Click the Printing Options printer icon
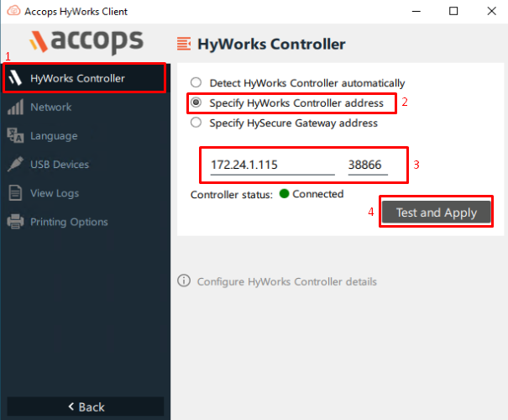The image size is (508, 420). (15, 222)
